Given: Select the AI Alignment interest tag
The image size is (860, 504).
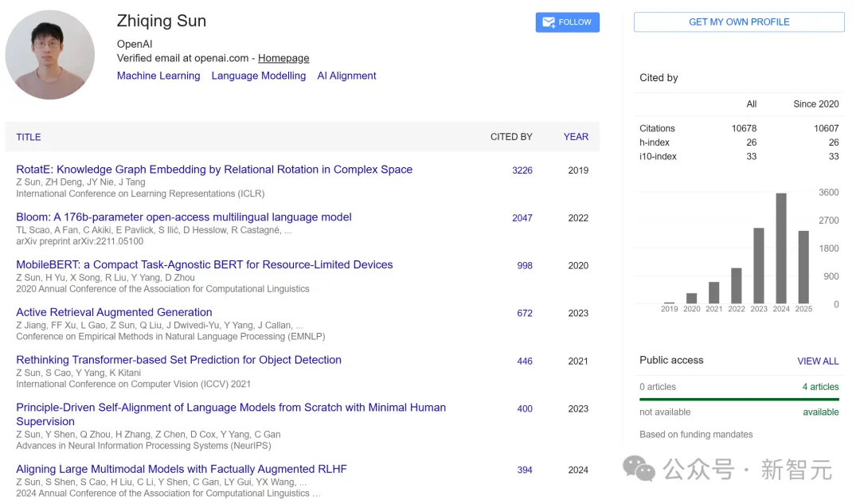Looking at the screenshot, I should click(x=346, y=76).
